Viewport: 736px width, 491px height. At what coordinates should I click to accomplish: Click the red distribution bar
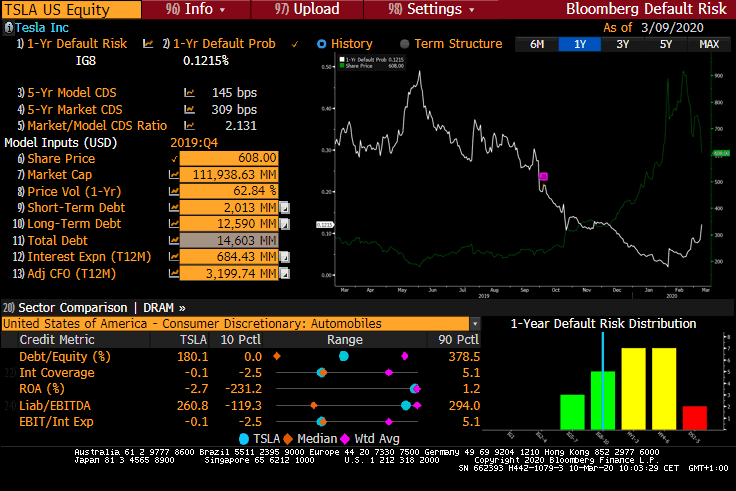pos(695,418)
